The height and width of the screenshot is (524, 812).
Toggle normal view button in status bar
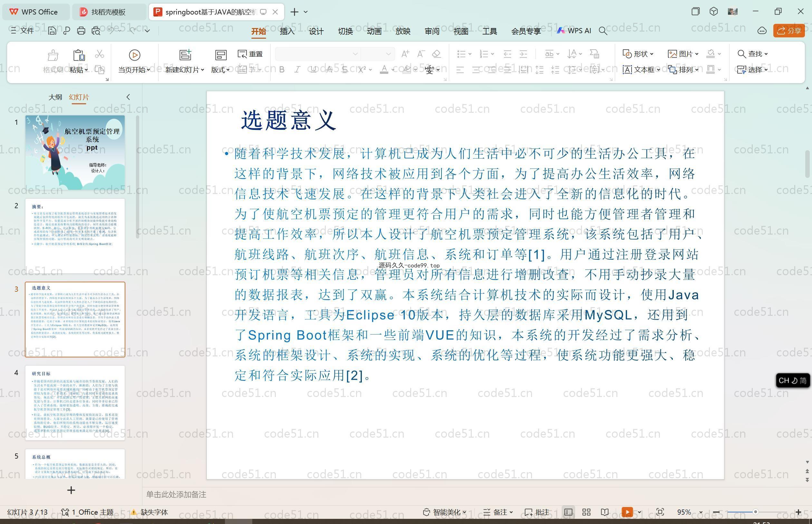click(568, 512)
